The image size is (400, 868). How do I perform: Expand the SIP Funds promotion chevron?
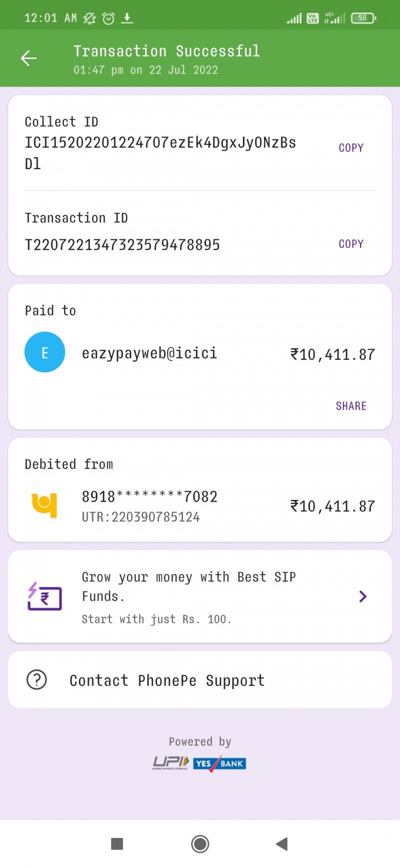click(363, 596)
